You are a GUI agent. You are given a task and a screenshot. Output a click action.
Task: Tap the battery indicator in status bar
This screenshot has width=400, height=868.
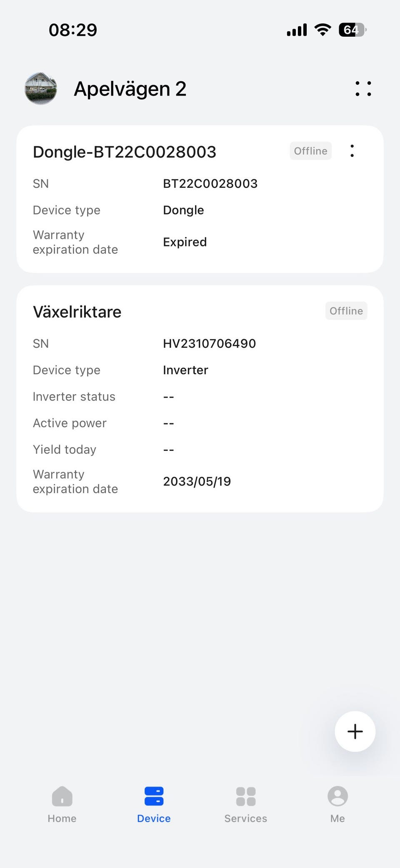pyautogui.click(x=352, y=30)
